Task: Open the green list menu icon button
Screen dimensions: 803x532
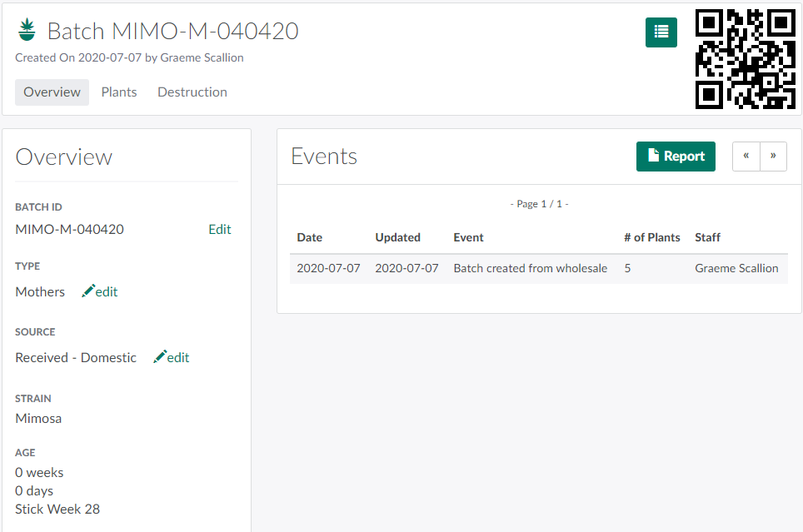Action: [661, 32]
